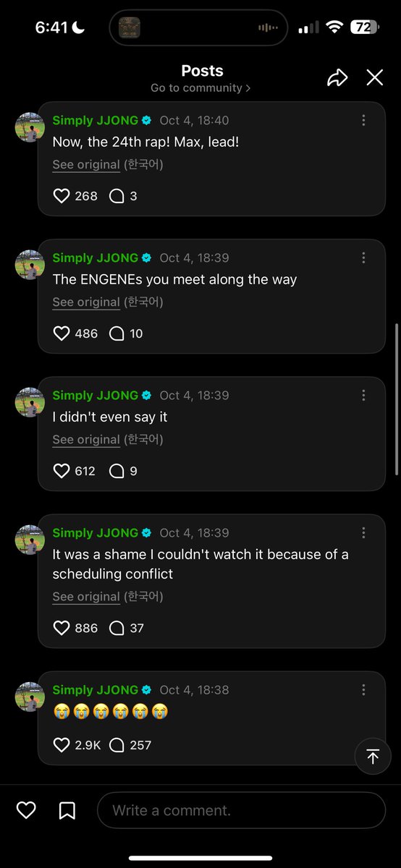Go to community link under Posts
The height and width of the screenshot is (868, 401).
coord(200,88)
